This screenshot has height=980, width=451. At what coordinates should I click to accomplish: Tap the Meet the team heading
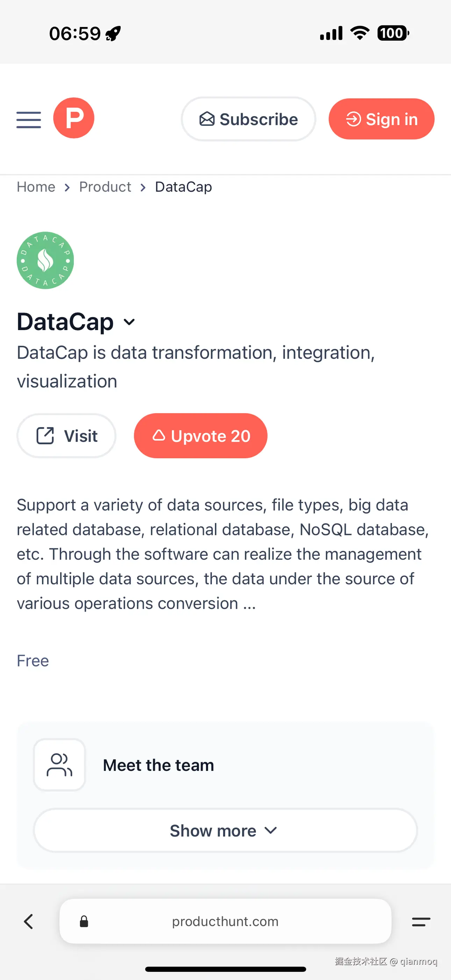click(x=159, y=765)
